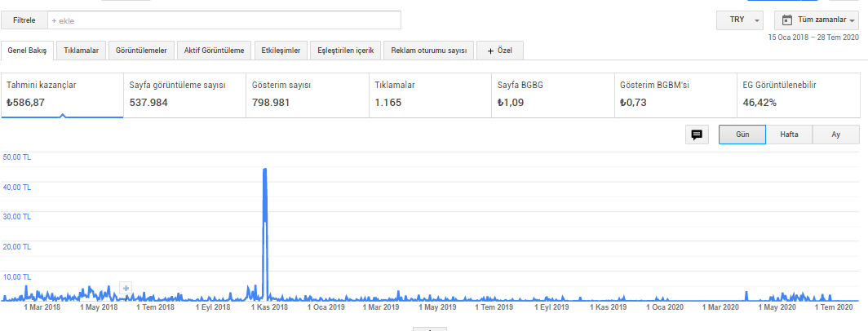Switch chart to Hafta weekly view

(789, 135)
